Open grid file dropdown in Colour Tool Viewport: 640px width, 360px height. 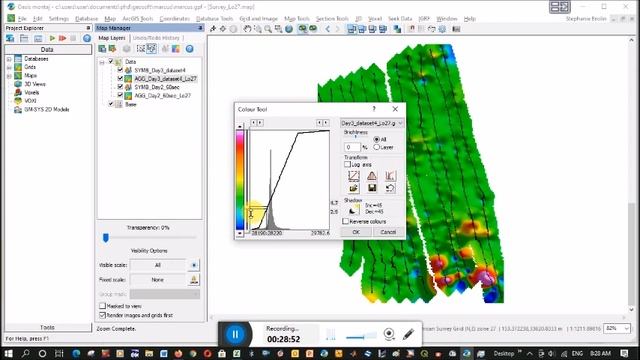[400, 123]
